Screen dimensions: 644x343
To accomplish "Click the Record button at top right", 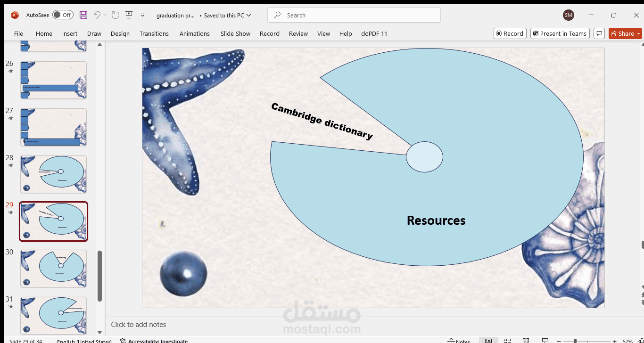I will coord(510,33).
